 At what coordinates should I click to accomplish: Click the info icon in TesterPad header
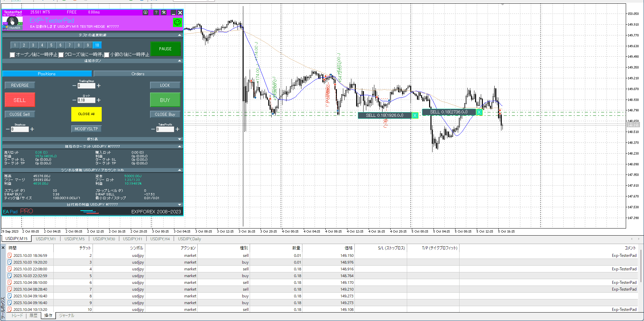145,12
